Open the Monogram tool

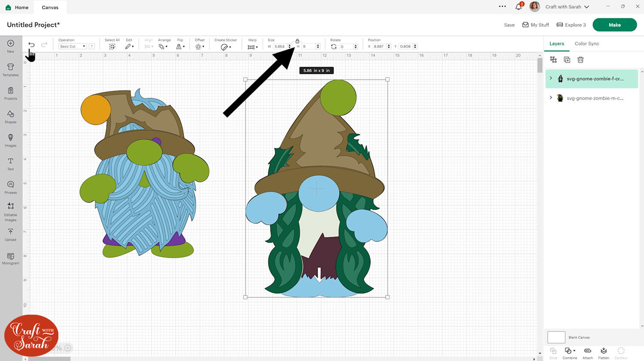coord(11,258)
